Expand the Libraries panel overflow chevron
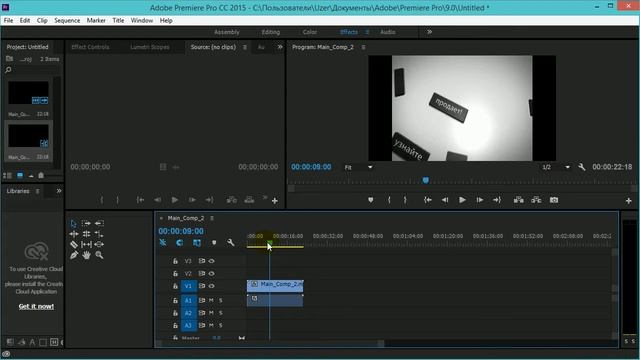Screen dimensions: 640x360 (x=59, y=191)
